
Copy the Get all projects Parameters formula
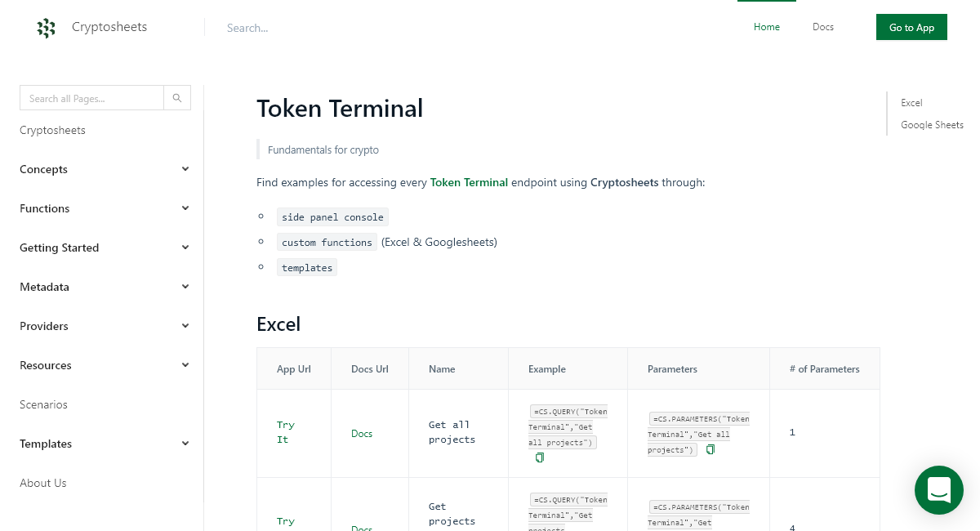pyautogui.click(x=710, y=449)
